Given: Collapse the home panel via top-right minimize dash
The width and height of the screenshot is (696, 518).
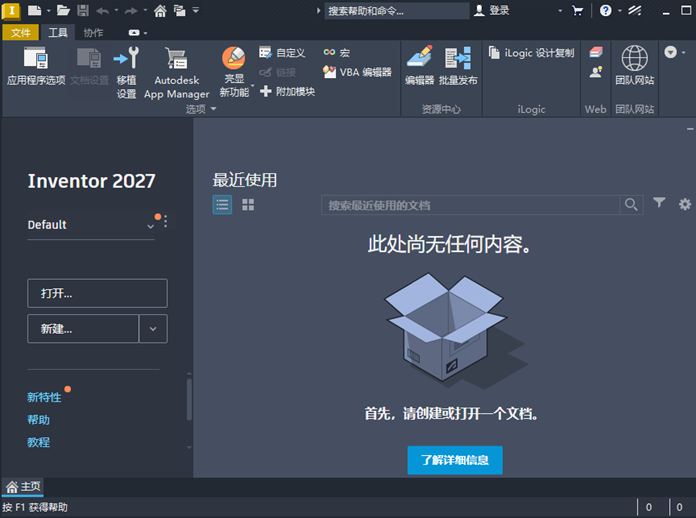Looking at the screenshot, I should pyautogui.click(x=690, y=129).
